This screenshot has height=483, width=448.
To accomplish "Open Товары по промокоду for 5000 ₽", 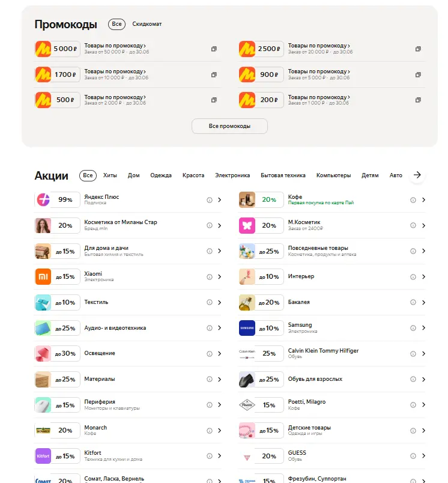I will pos(115,46).
